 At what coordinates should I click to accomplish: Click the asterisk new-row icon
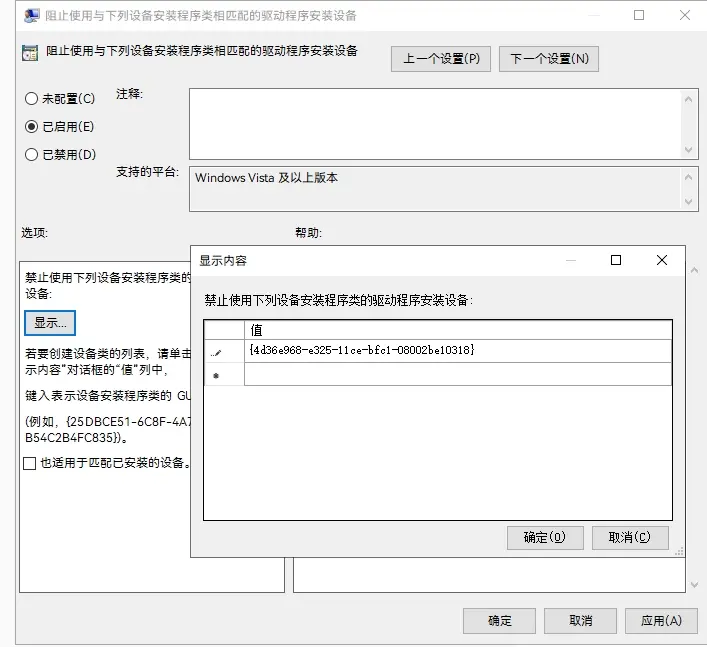(x=216, y=375)
